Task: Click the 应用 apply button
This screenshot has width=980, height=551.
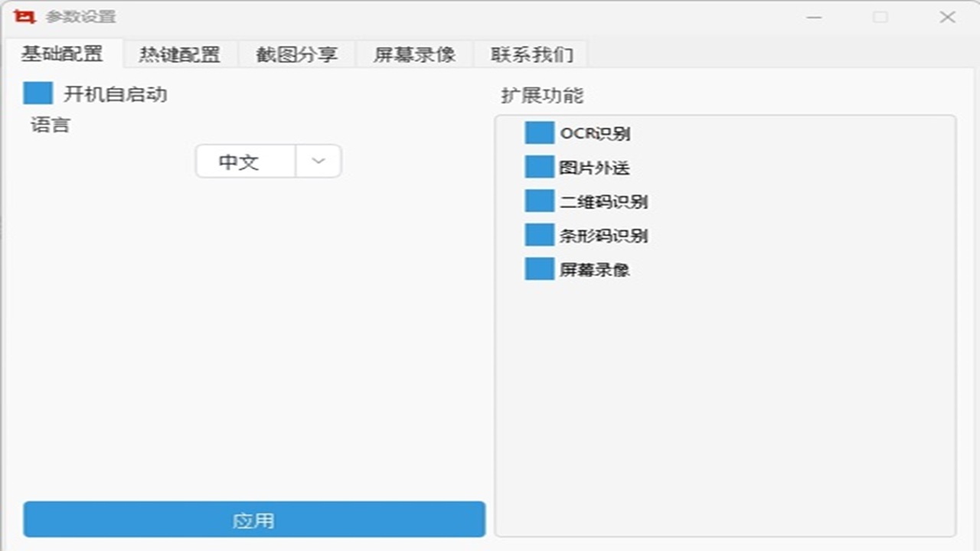Action: tap(255, 520)
